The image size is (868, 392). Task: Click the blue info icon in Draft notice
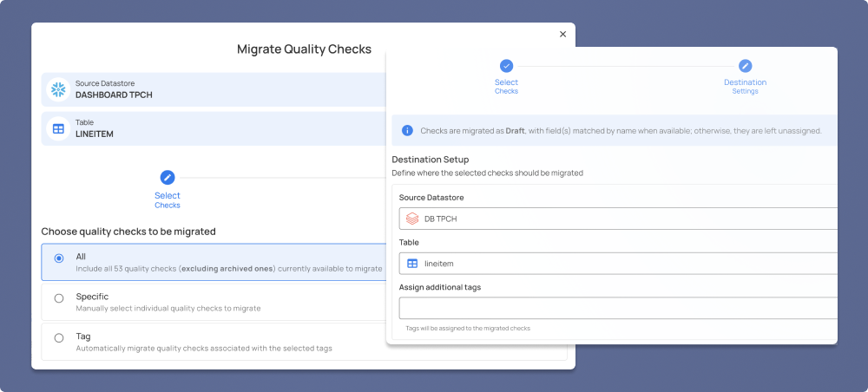point(407,130)
